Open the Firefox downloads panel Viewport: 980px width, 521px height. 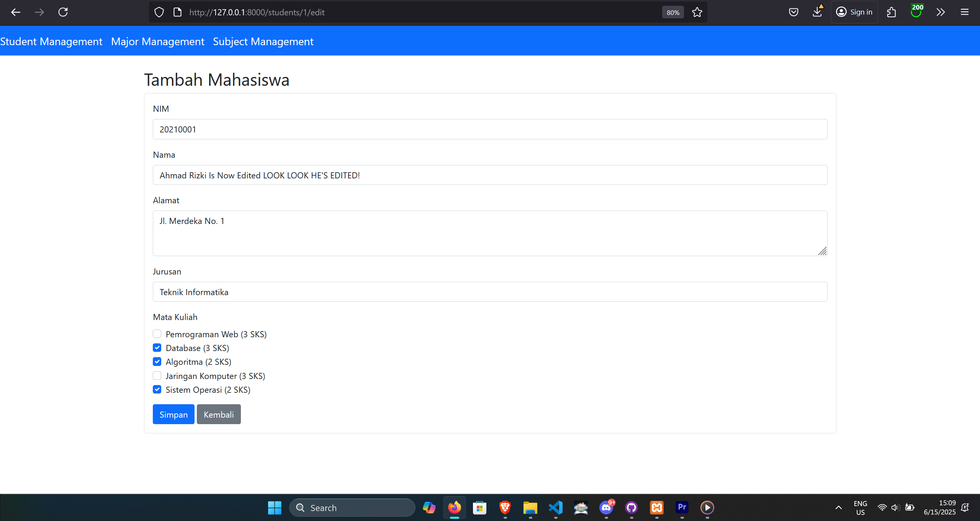coord(817,12)
